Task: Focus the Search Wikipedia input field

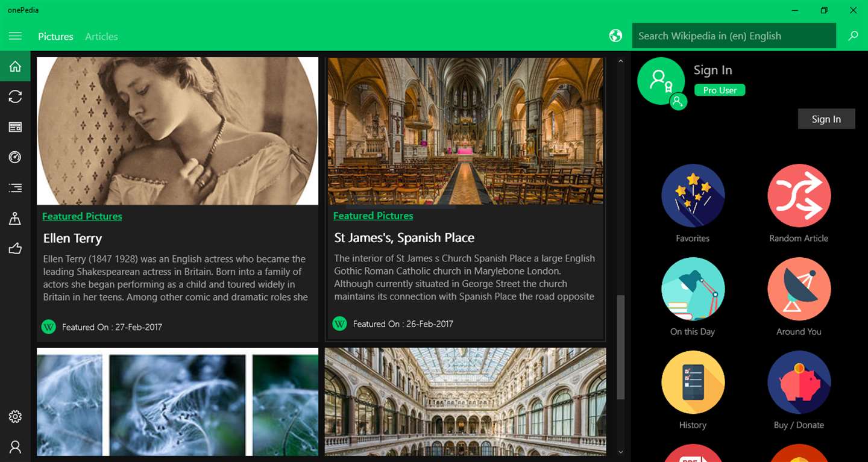Action: click(x=734, y=36)
